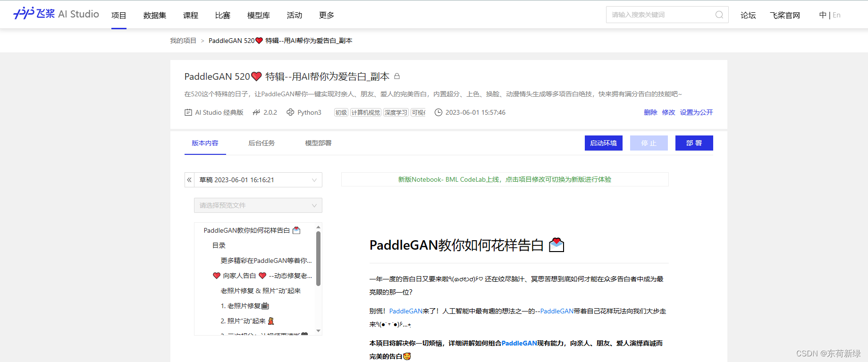Click the new Notebook BML CodeLab banner

(x=505, y=179)
